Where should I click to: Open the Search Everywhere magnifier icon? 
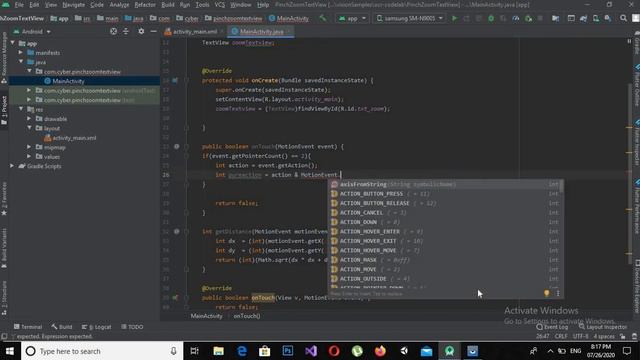pos(623,18)
